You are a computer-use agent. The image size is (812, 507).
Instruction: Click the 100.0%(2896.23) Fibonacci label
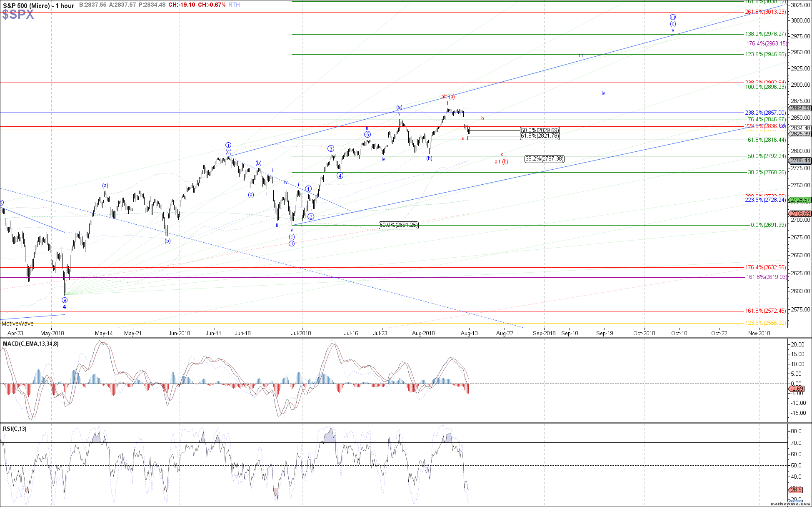(x=765, y=87)
